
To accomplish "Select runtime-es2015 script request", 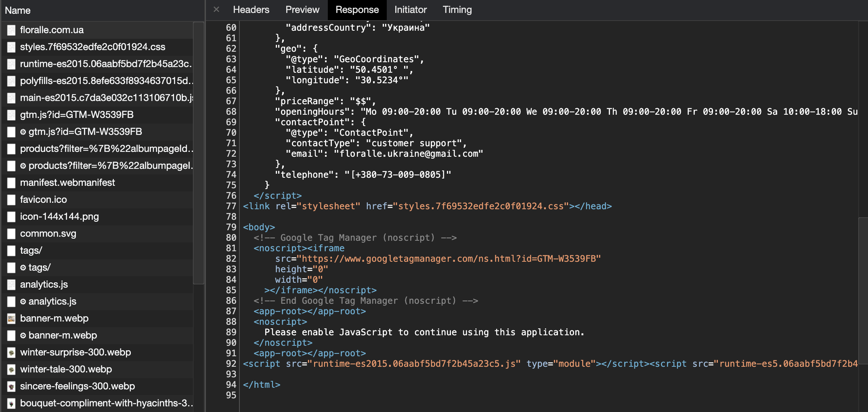I will pos(97,64).
